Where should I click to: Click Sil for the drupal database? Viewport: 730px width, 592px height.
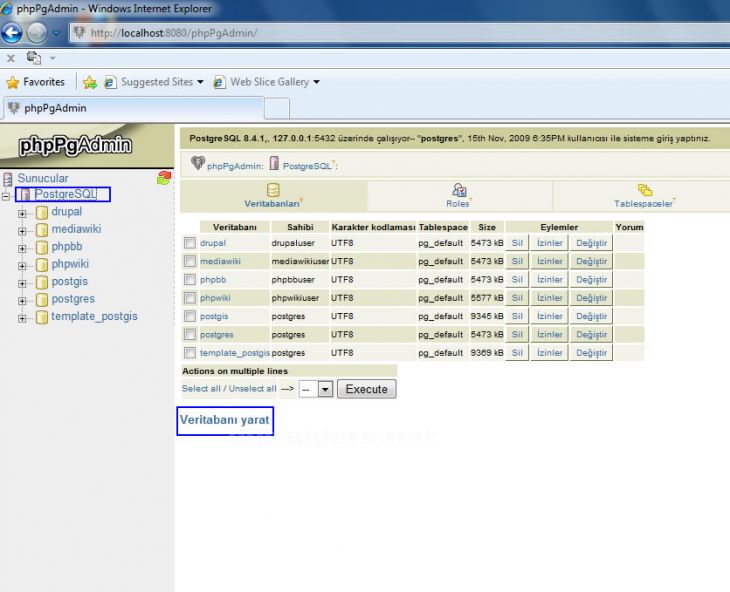point(517,243)
